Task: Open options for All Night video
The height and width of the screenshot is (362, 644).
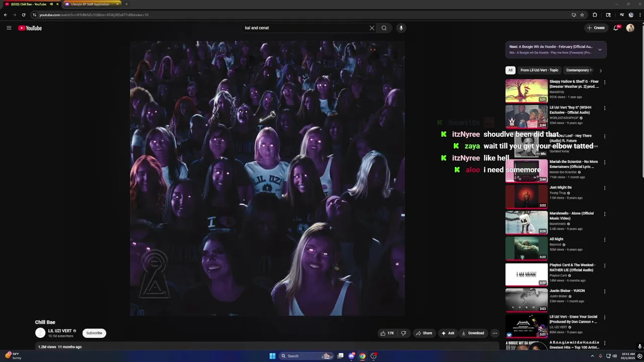Action: coord(605,240)
